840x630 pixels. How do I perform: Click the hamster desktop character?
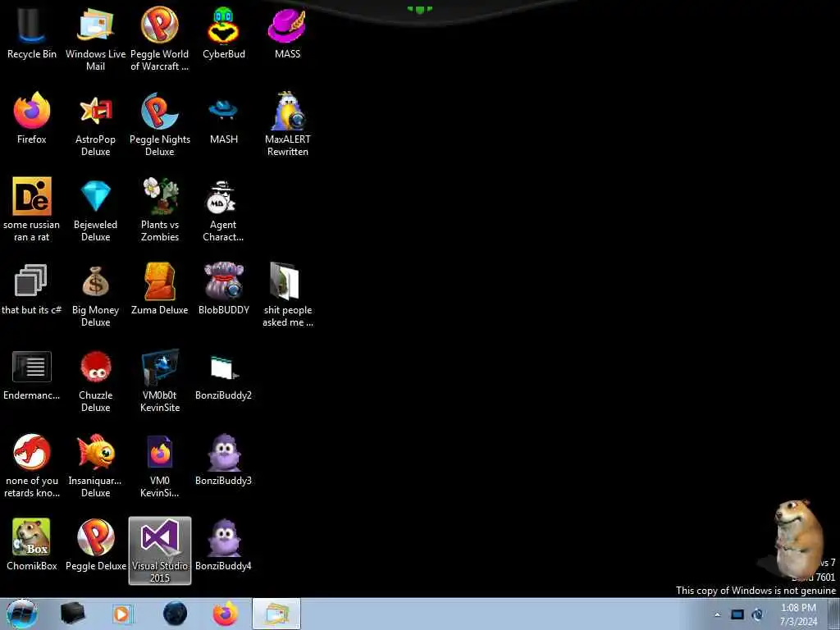coord(797,538)
